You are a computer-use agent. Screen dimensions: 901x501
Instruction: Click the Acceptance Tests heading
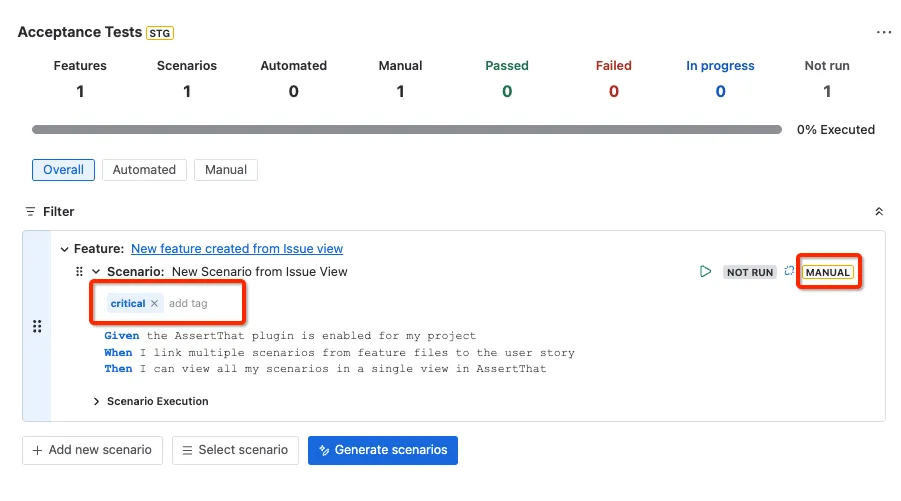(x=80, y=32)
